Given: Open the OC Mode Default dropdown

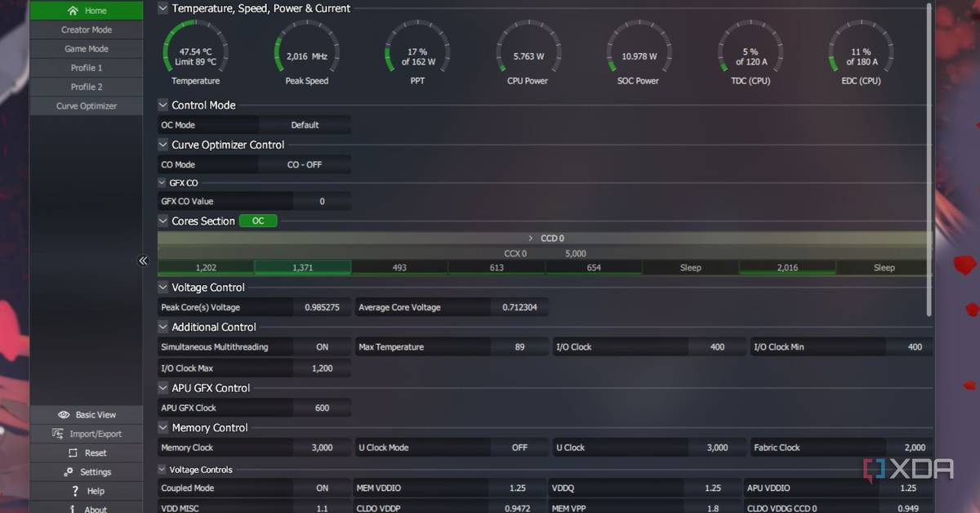Looking at the screenshot, I should coord(305,125).
